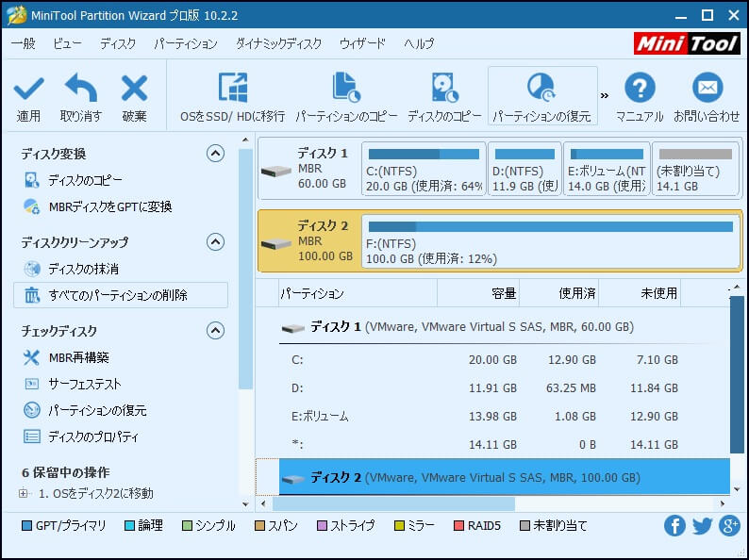The image size is (749, 560).
Task: Open the ウィザード menu
Action: click(362, 44)
